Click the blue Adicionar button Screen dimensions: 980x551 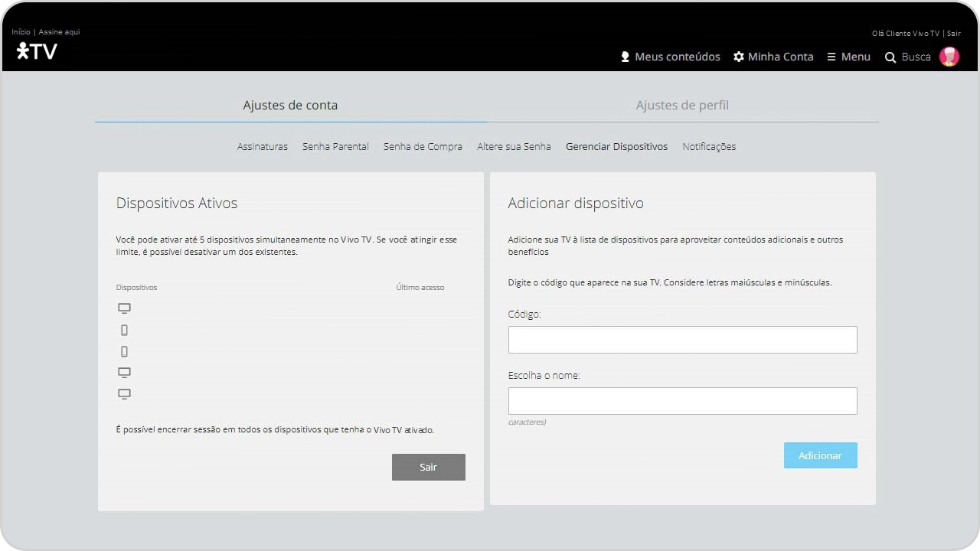(x=820, y=455)
